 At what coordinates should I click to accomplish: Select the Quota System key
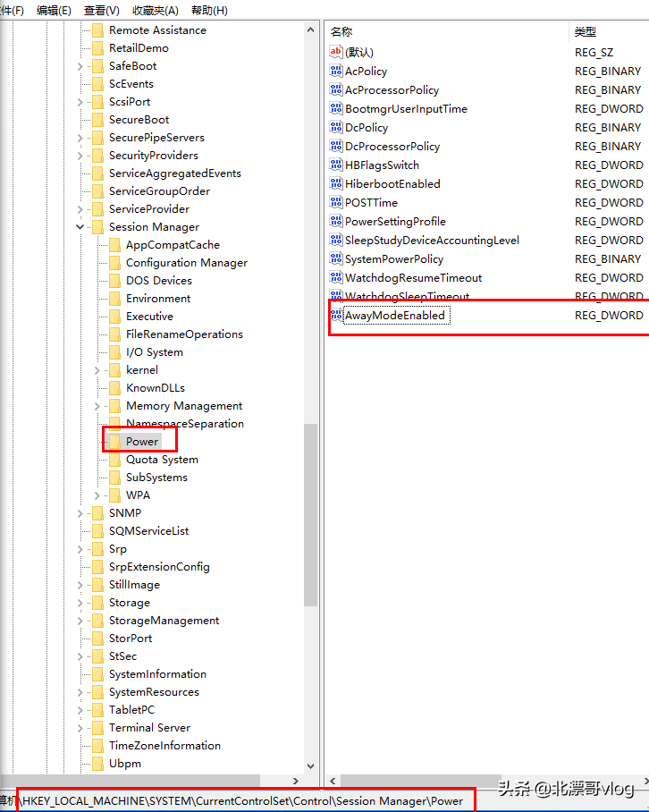pos(162,460)
